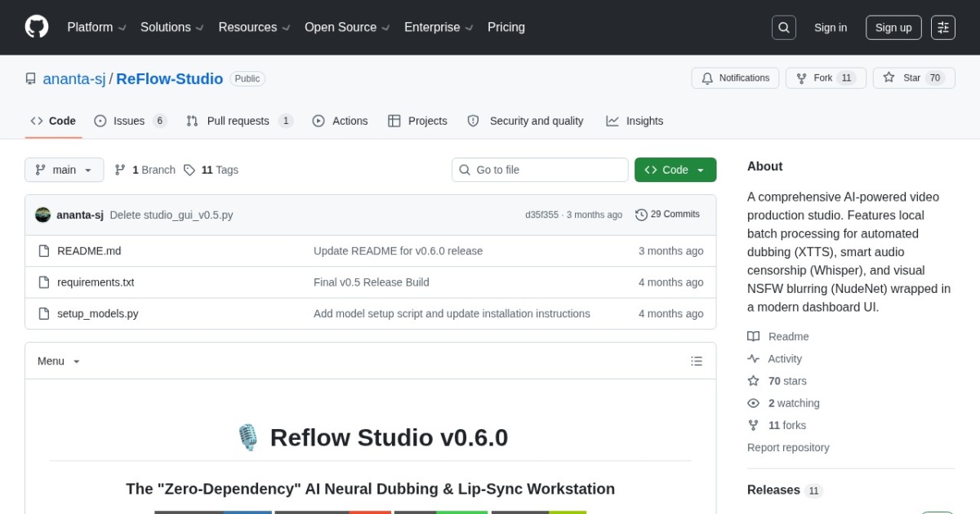
Task: Open the ananta-sj avatar thumbnail
Action: click(43, 215)
